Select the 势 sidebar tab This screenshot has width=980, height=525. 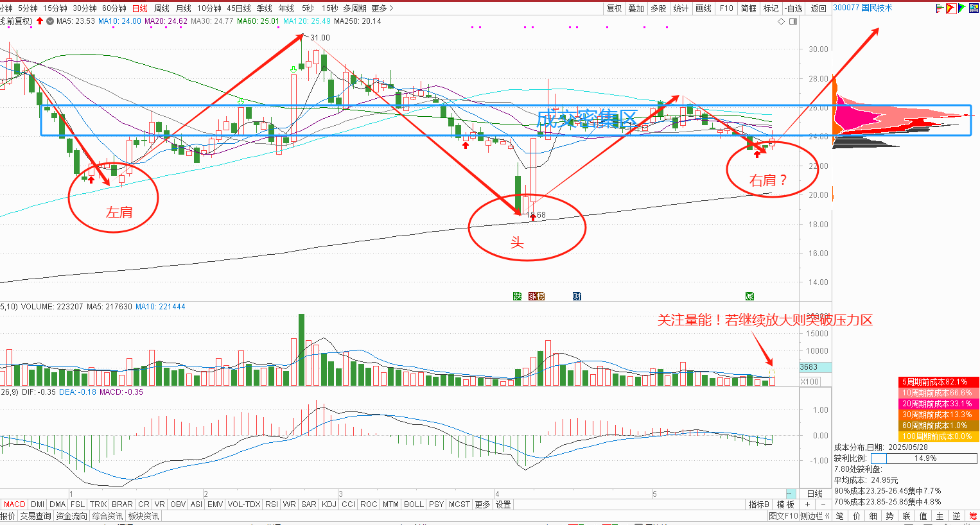(890, 516)
